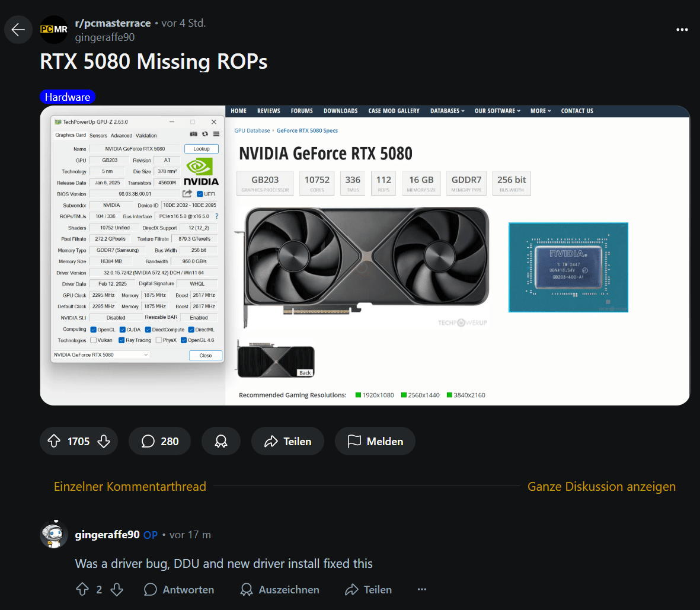Click GeForce RTX 5080 Specs breadcrumb
The height and width of the screenshot is (610, 700).
click(x=307, y=130)
